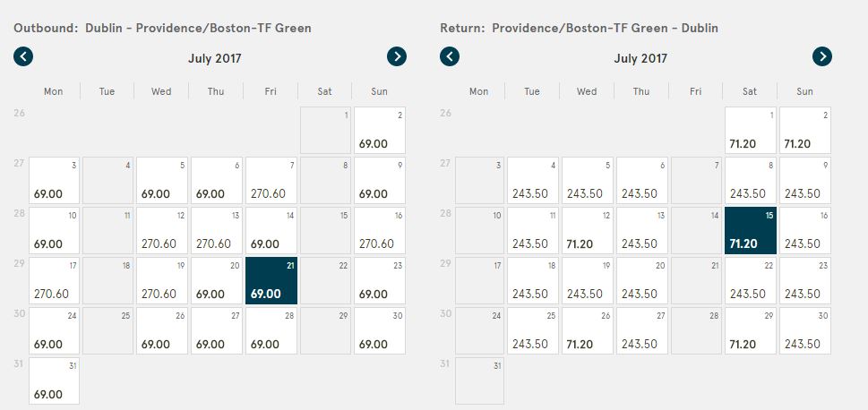Screen dimensions: 868x410
Task: Go to next month in Outbound calendar
Action: click(396, 56)
